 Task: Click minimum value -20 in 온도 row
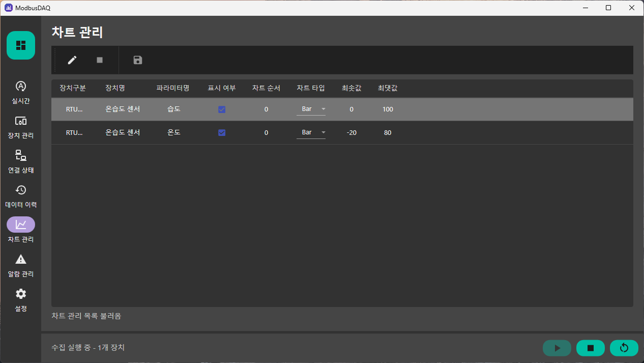[x=352, y=133]
